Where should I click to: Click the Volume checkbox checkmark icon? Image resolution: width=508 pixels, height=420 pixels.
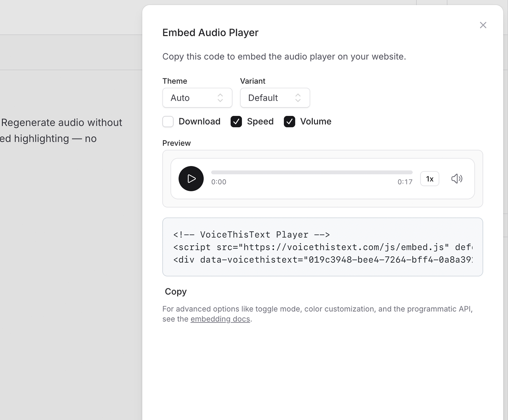(x=289, y=121)
